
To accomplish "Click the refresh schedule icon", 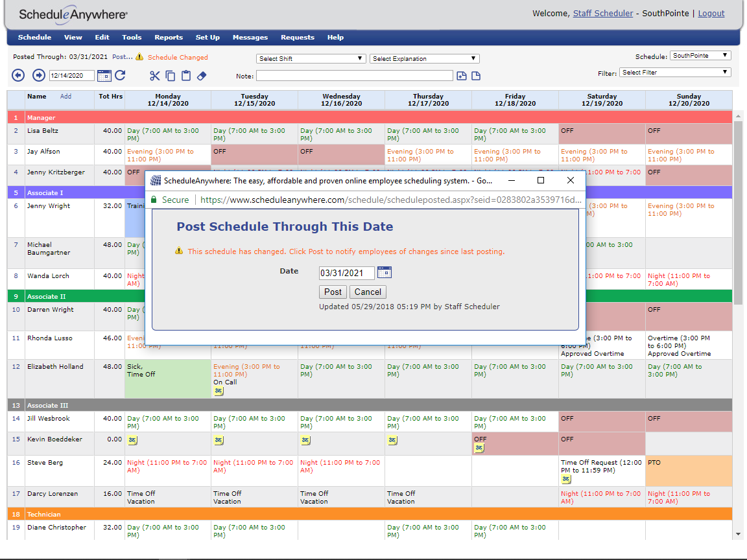I will coord(120,75).
